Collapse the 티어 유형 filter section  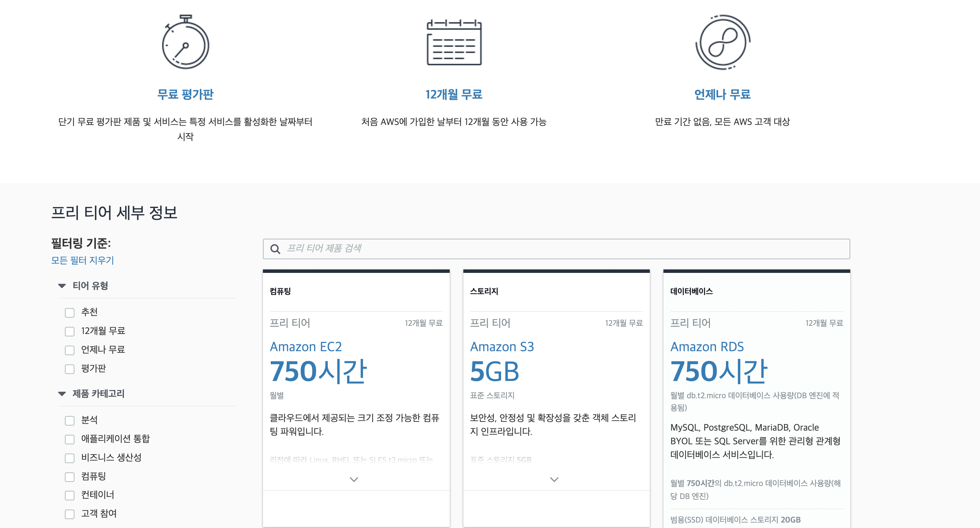(x=62, y=286)
